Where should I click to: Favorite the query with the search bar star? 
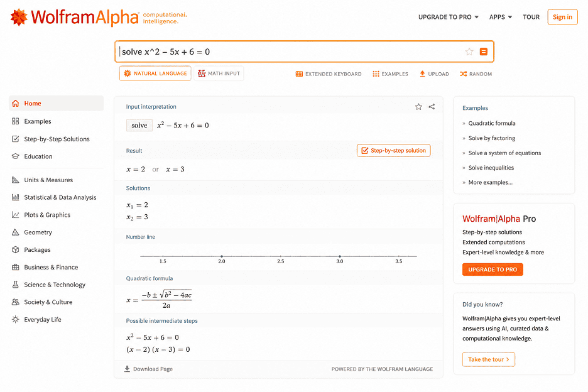click(x=469, y=52)
